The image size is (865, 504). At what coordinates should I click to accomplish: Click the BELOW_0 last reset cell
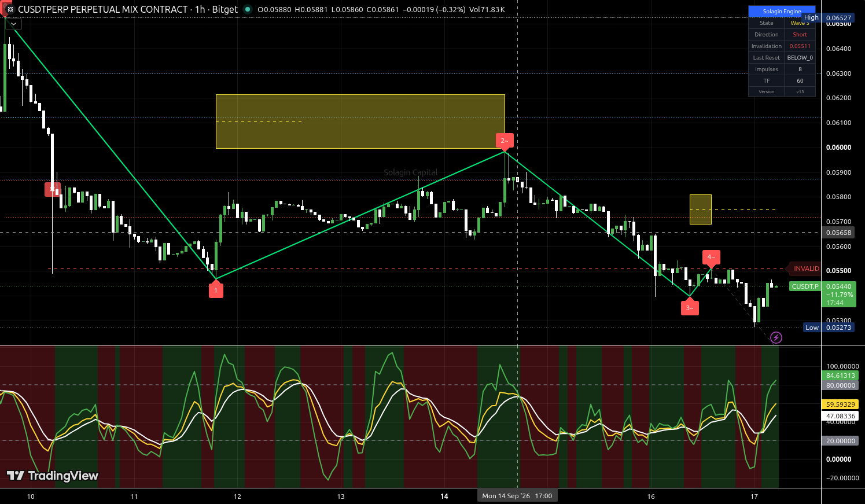click(x=800, y=58)
